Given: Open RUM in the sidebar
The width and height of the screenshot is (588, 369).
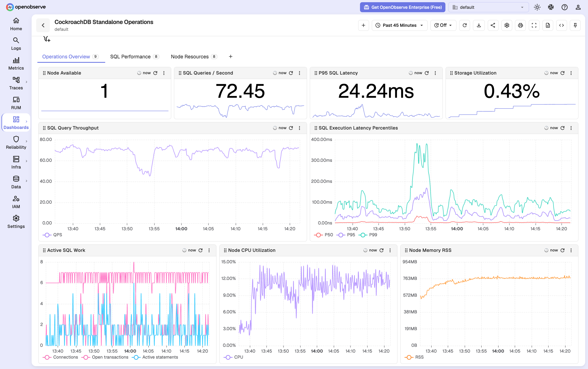Looking at the screenshot, I should coord(16,103).
